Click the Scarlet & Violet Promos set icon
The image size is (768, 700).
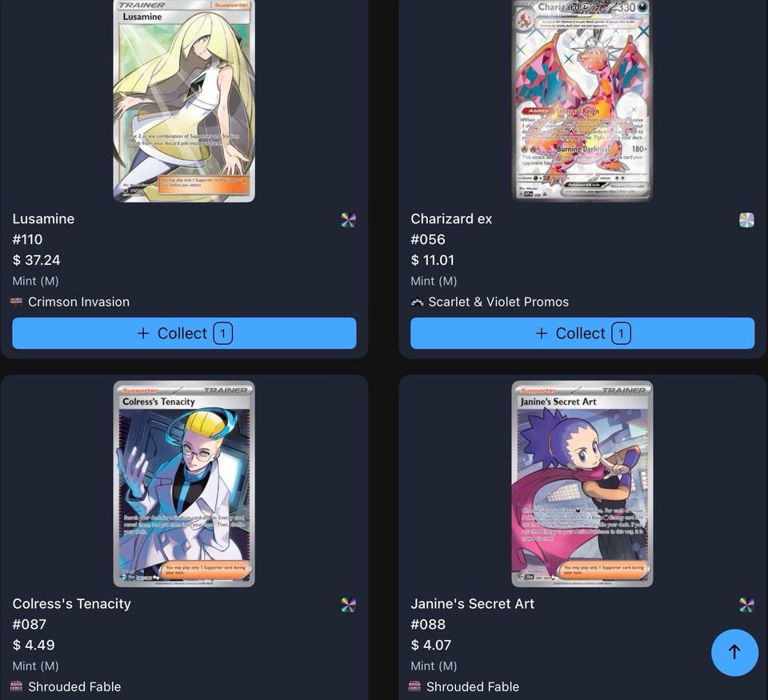[x=417, y=302]
